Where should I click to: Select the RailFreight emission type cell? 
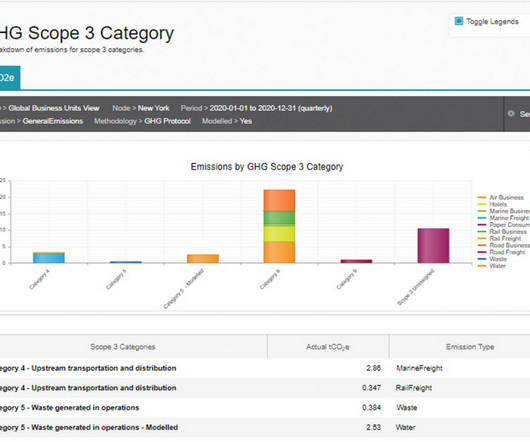pos(414,388)
